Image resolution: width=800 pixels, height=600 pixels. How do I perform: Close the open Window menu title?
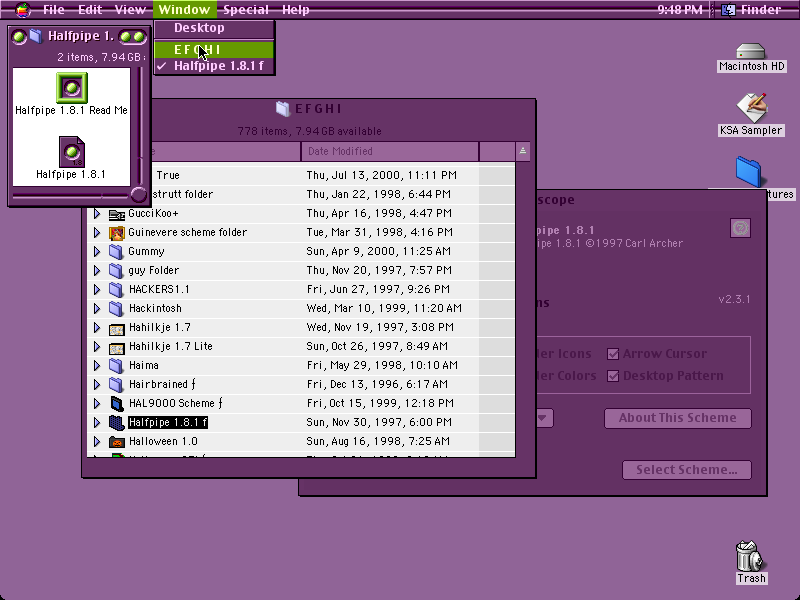(x=184, y=10)
